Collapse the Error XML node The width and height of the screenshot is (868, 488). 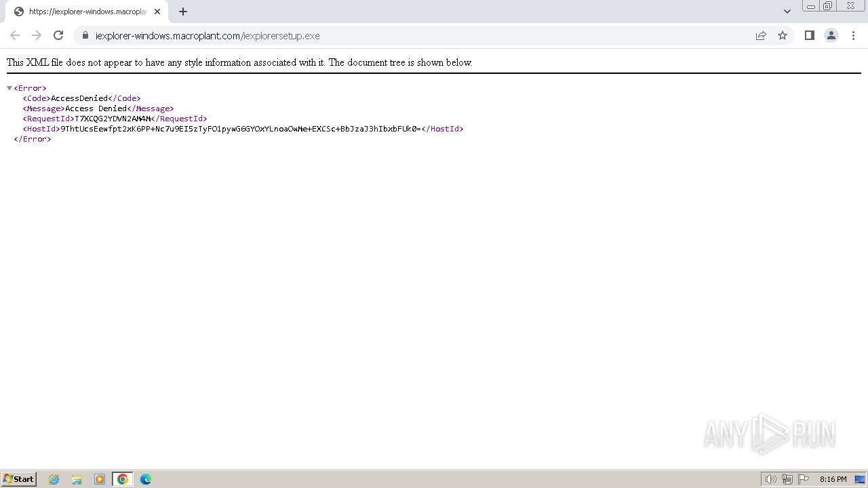click(9, 88)
